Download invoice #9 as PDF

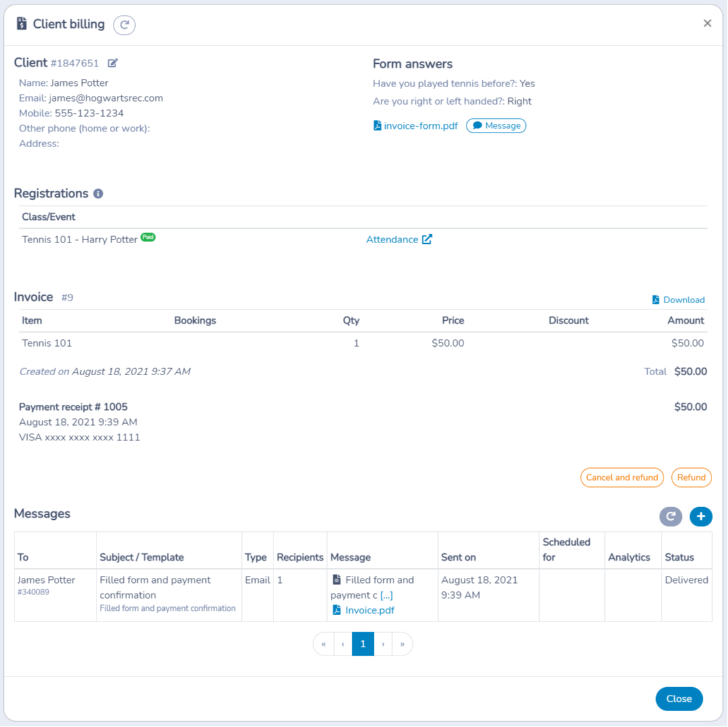pos(678,299)
